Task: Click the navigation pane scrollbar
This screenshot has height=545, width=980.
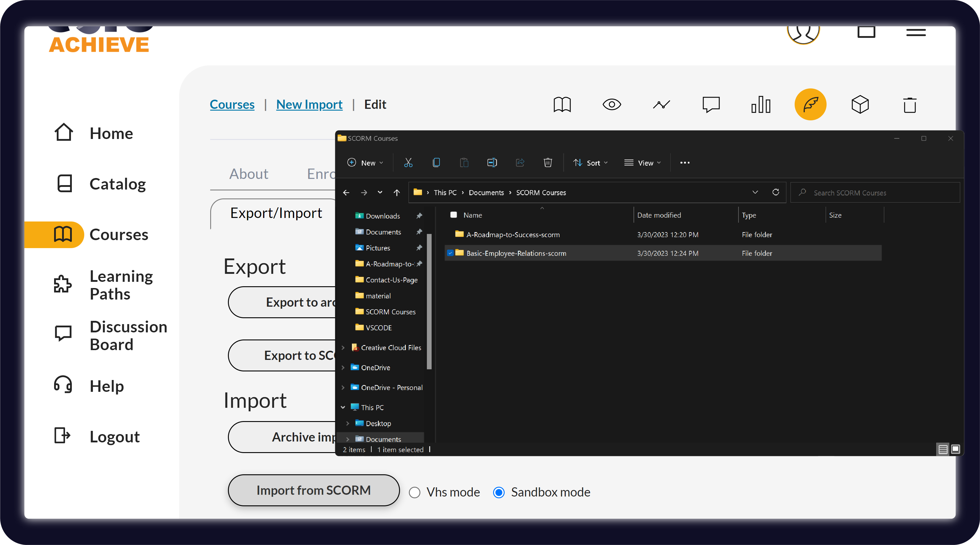Action: (x=429, y=301)
